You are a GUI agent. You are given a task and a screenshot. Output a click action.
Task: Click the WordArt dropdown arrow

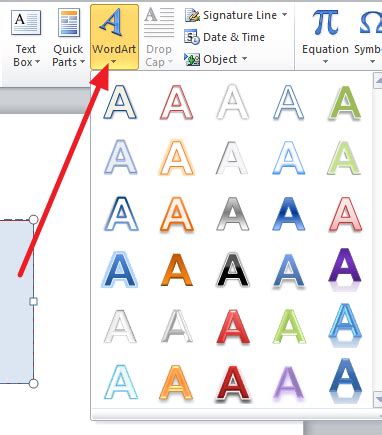114,62
